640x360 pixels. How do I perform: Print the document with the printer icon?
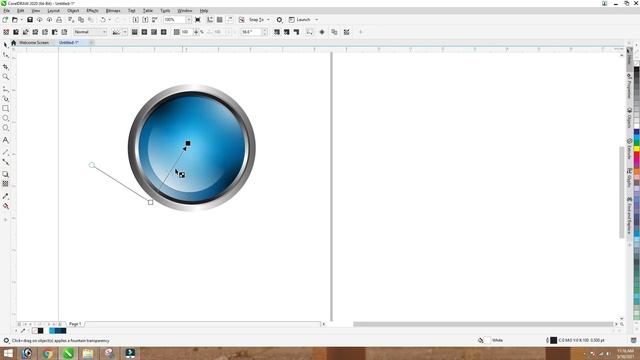point(59,20)
